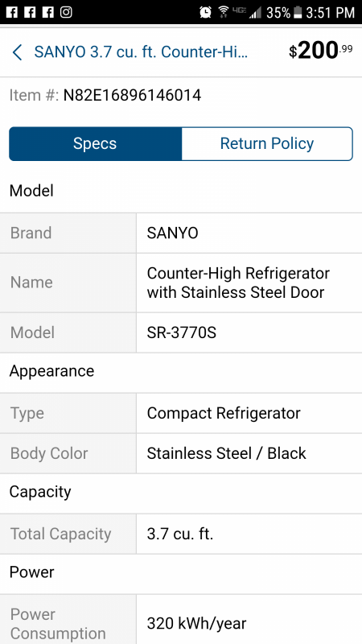Tap the Wi-Fi status icon
Image resolution: width=362 pixels, height=644 pixels.
[x=224, y=12]
